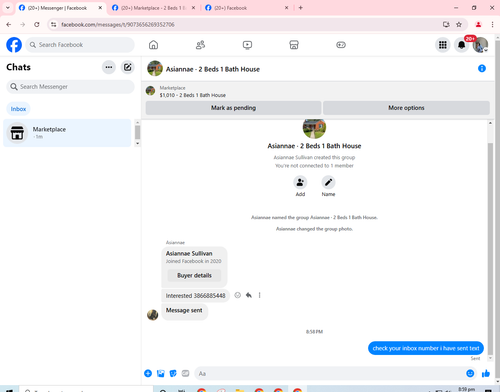Open the Marketplace icon in top navigation
The width and height of the screenshot is (500, 392).
(294, 45)
